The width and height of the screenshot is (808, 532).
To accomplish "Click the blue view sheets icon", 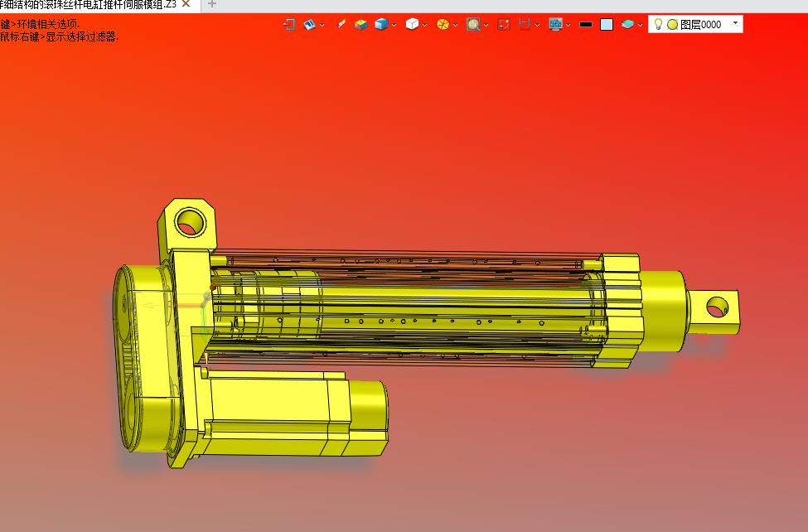I will 309,24.
